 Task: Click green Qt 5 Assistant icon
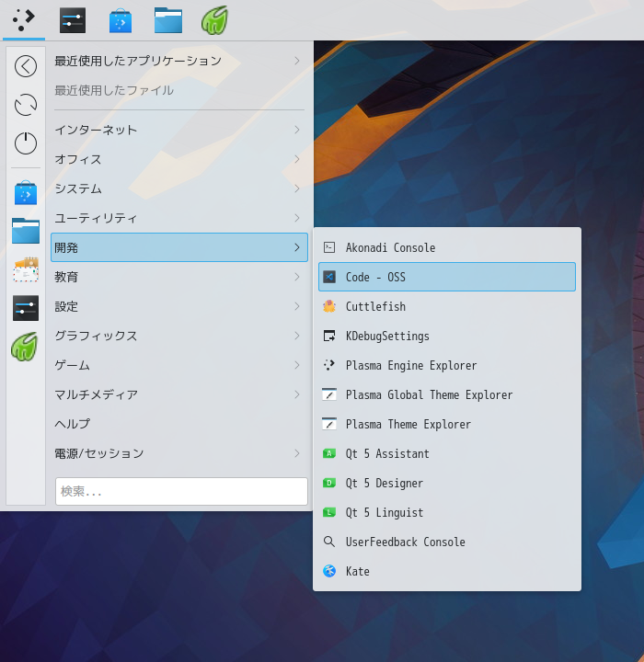pos(329,453)
